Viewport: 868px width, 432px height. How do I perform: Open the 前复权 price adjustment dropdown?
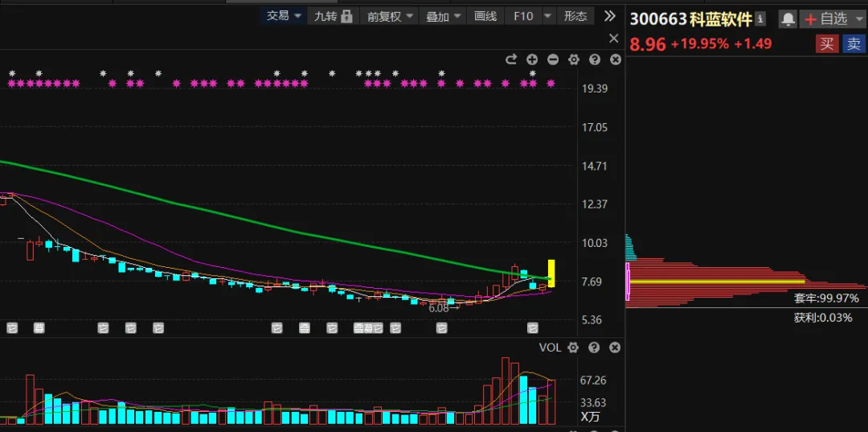[391, 16]
